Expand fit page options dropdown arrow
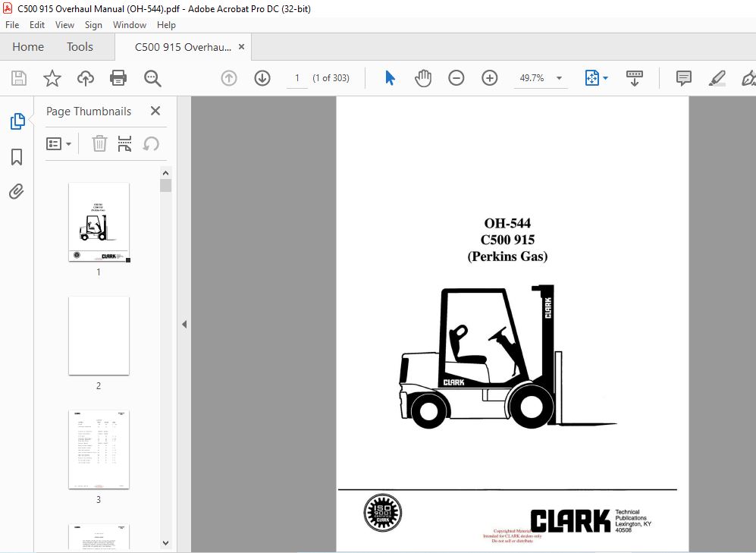756x553 pixels. (x=606, y=78)
